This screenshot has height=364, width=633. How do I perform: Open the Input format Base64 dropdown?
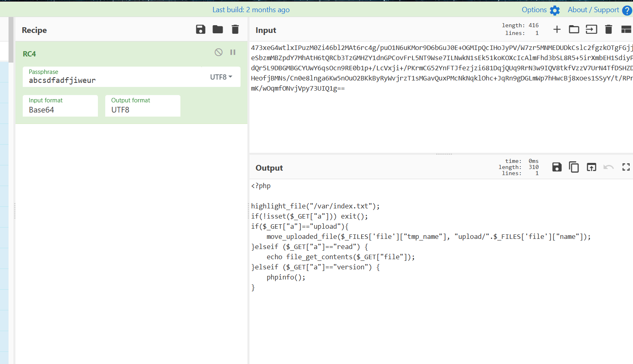(x=60, y=106)
